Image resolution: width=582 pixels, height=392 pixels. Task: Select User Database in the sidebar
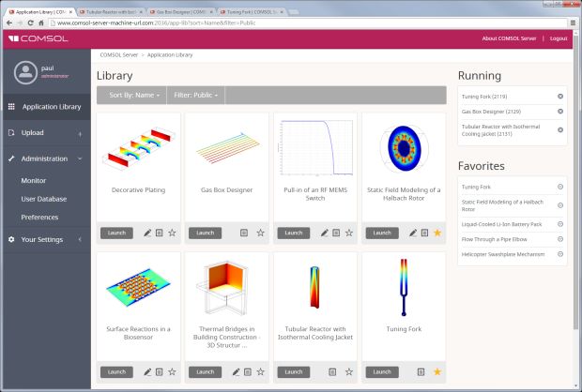tap(43, 199)
